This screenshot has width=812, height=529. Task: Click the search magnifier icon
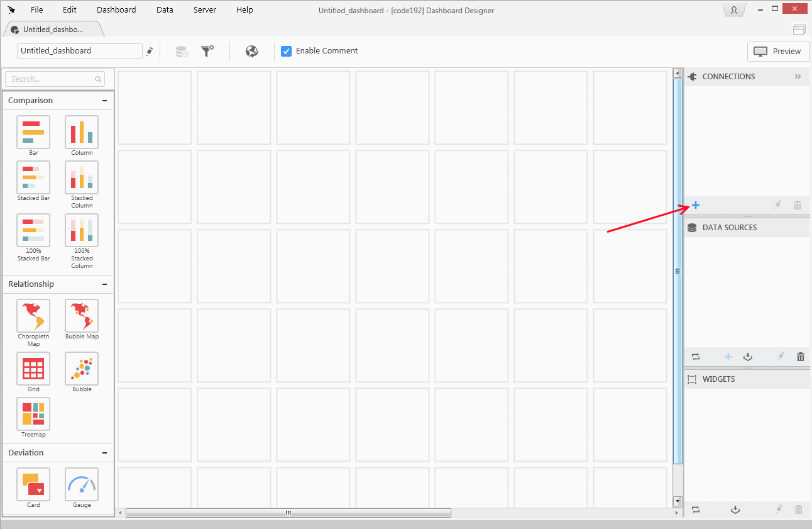click(x=98, y=79)
